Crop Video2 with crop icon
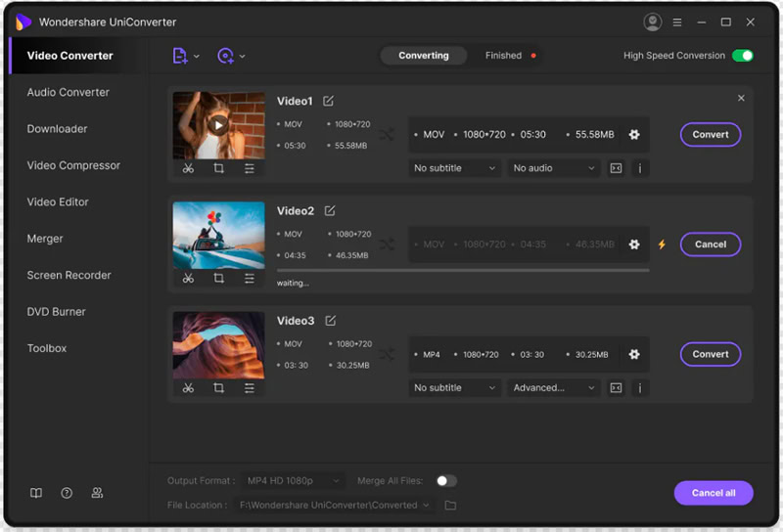Viewport: 783px width, 532px height. [x=218, y=278]
